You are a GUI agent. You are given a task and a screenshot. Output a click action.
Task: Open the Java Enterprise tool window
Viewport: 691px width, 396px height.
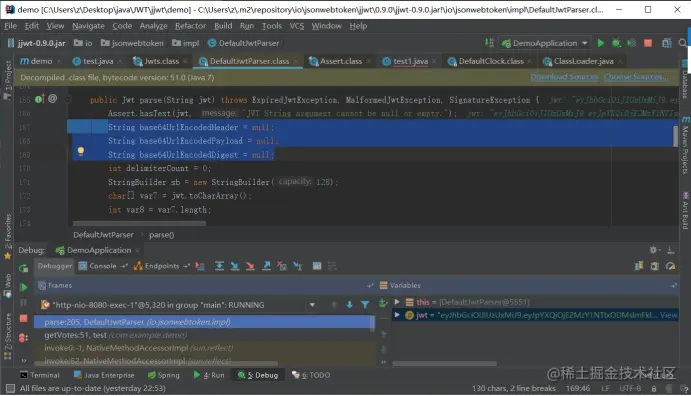104,375
